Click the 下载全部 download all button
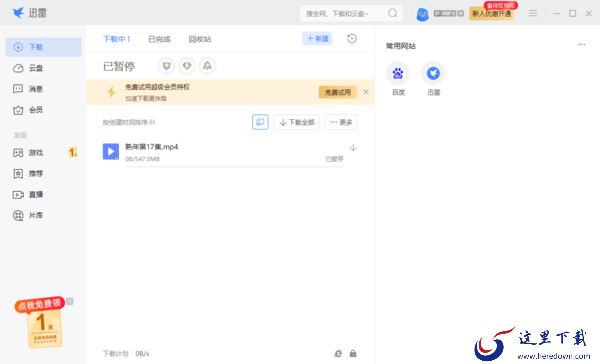 pyautogui.click(x=297, y=122)
